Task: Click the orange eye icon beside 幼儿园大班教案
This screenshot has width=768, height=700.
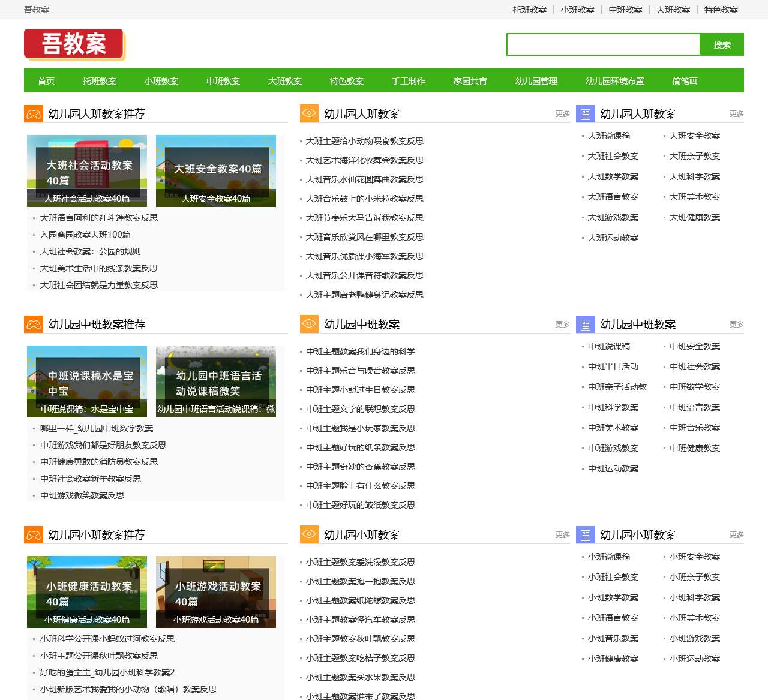Action: (x=309, y=113)
